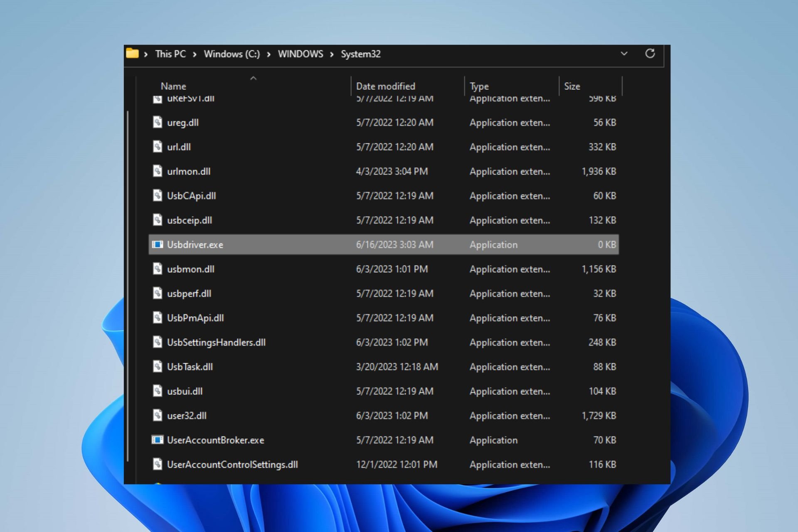This screenshot has width=798, height=532.
Task: Sort by the Name column header
Action: coord(173,86)
